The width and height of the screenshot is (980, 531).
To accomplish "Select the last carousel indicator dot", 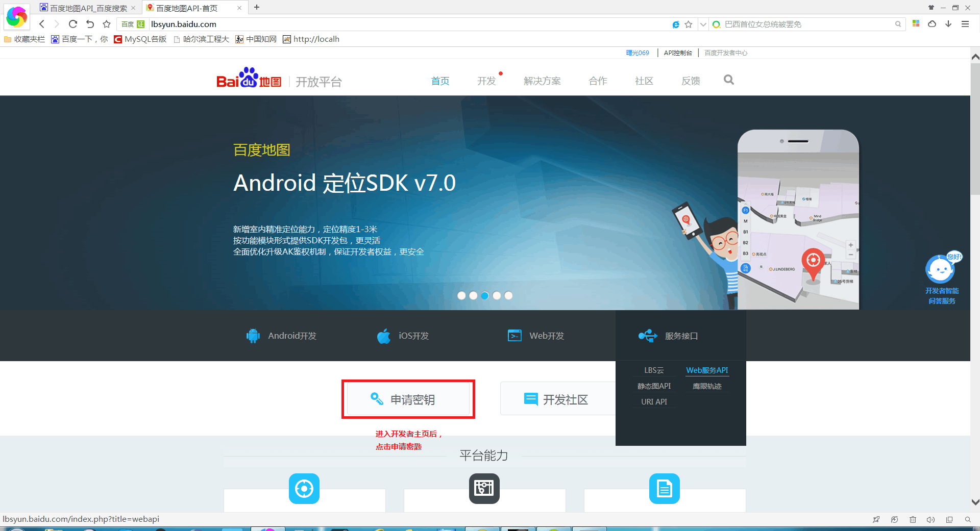I will tap(508, 295).
